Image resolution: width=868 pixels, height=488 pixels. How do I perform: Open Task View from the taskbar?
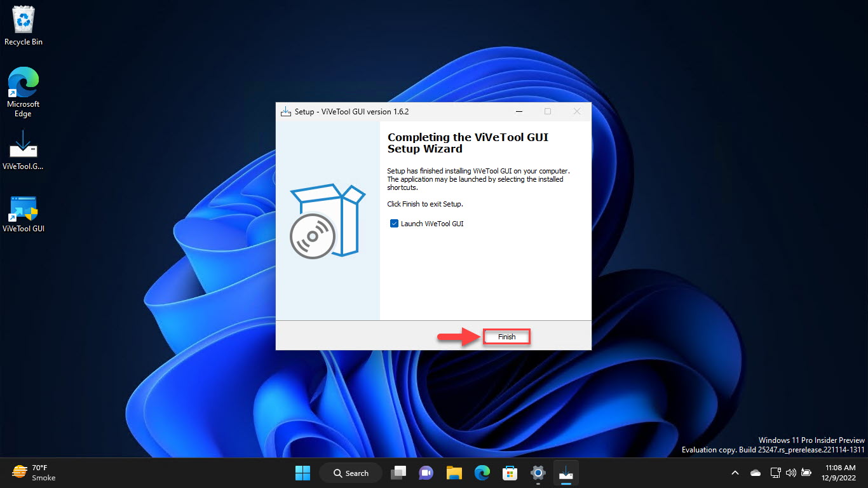[398, 473]
